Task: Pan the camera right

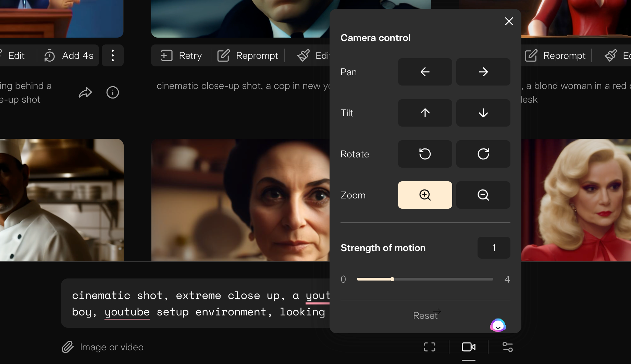Action: click(483, 72)
